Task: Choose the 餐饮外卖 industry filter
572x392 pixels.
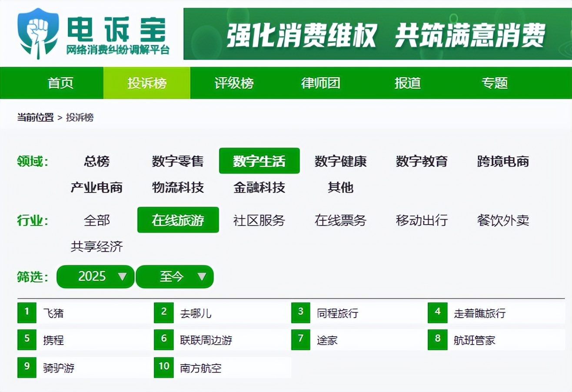Action: (x=503, y=220)
